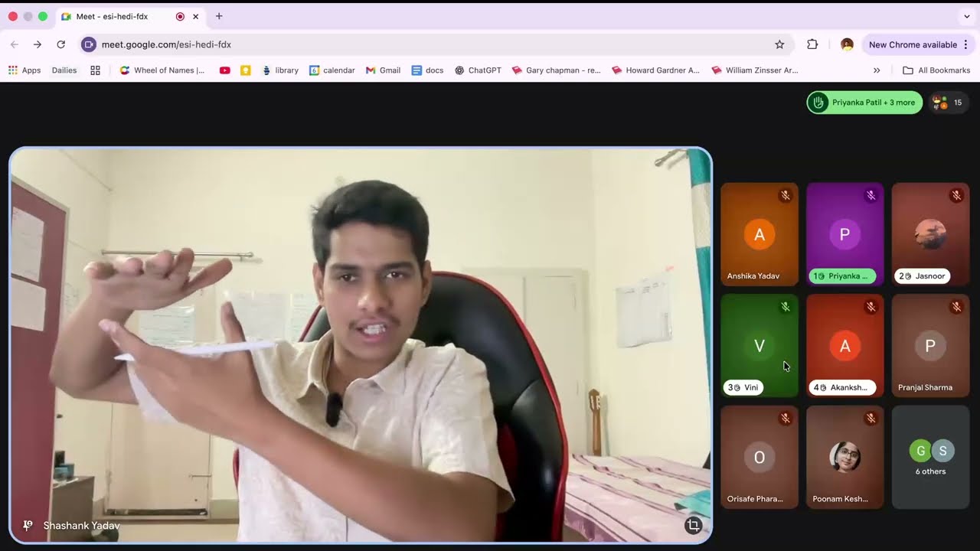Open a new browser tab

[219, 16]
